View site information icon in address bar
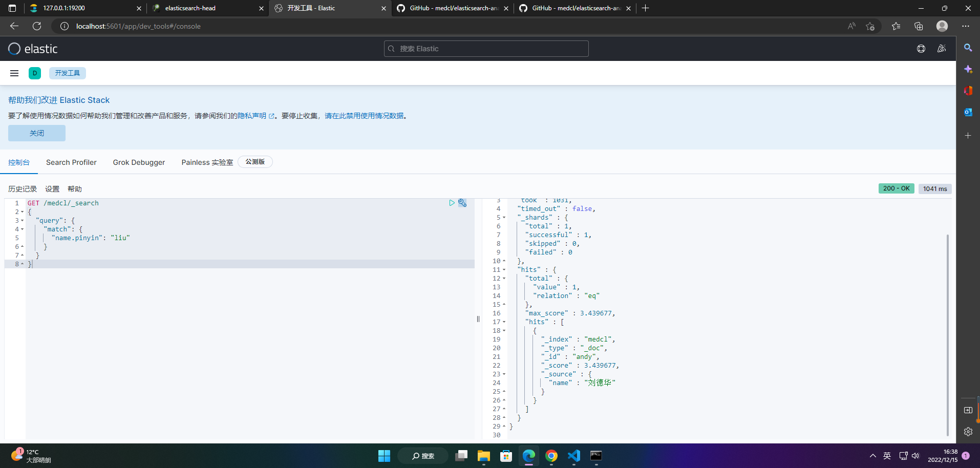Image resolution: width=980 pixels, height=468 pixels. (x=65, y=26)
